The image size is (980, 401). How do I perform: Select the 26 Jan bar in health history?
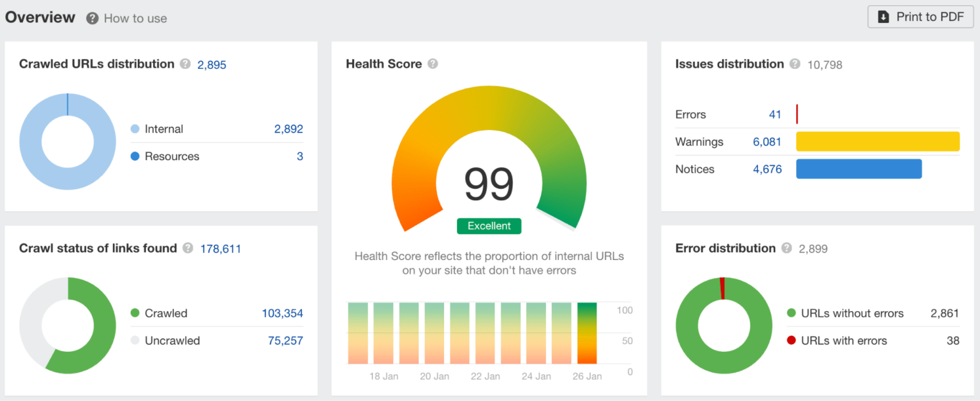[x=587, y=333]
